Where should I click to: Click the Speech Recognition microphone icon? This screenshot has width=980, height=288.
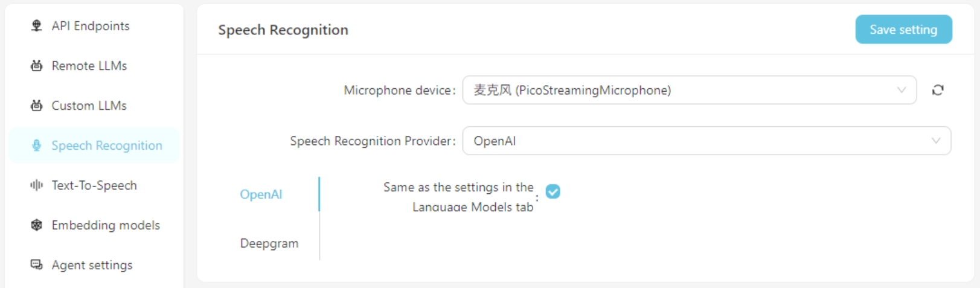36,145
